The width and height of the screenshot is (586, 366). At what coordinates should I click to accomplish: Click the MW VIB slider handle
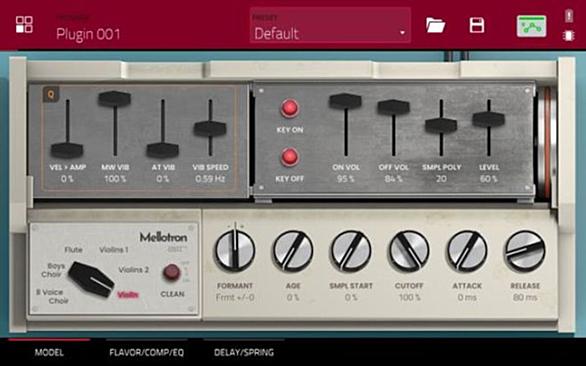(114, 99)
